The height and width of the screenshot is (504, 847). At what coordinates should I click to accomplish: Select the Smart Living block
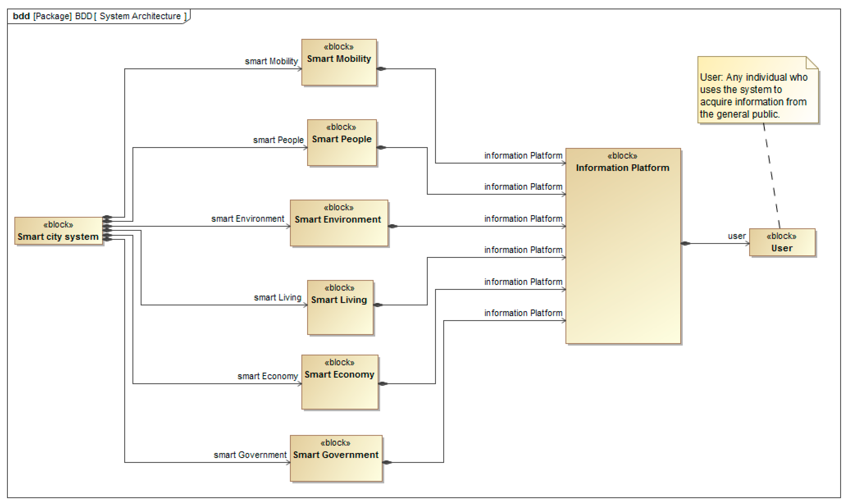tap(340, 307)
